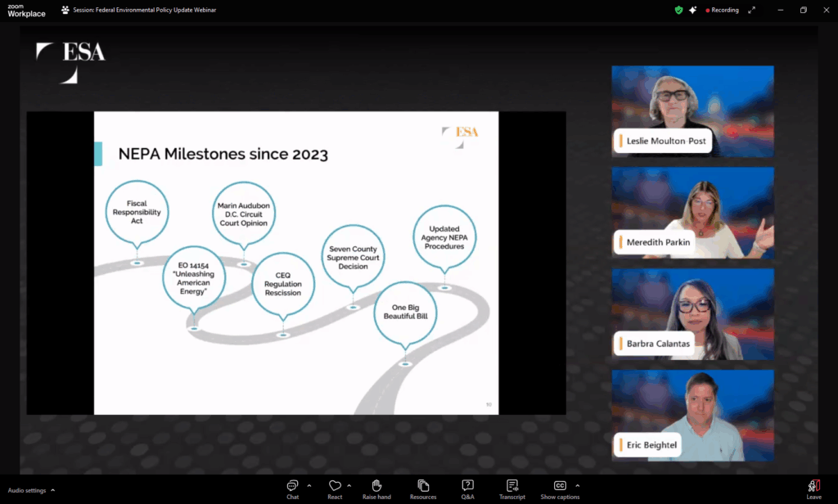Leave the webinar
This screenshot has height=504, width=838.
(813, 488)
